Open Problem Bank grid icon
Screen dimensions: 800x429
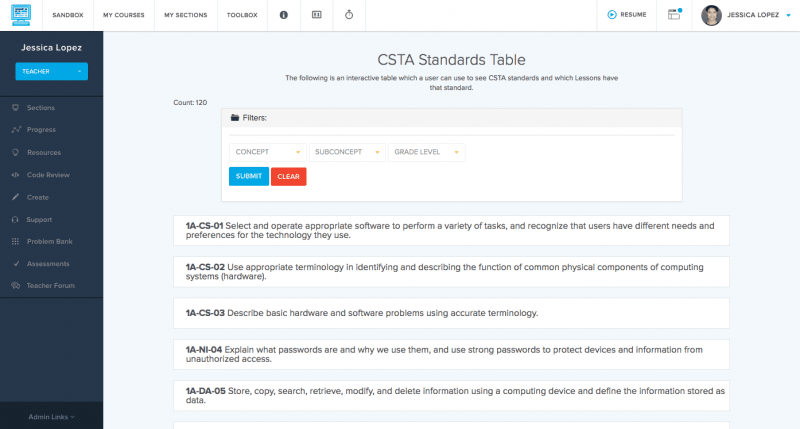tap(16, 242)
